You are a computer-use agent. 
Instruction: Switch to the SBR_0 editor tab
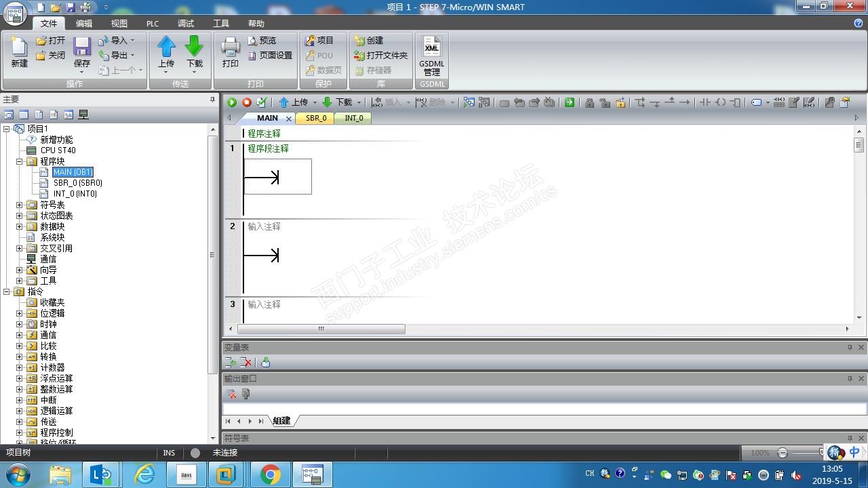(x=316, y=118)
